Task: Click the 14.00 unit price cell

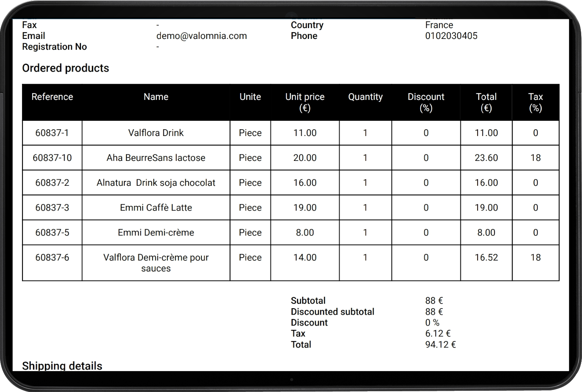Action: coord(305,263)
